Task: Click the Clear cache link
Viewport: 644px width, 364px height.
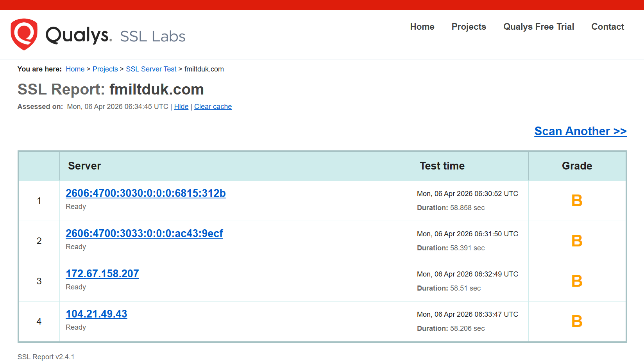Action: click(213, 107)
